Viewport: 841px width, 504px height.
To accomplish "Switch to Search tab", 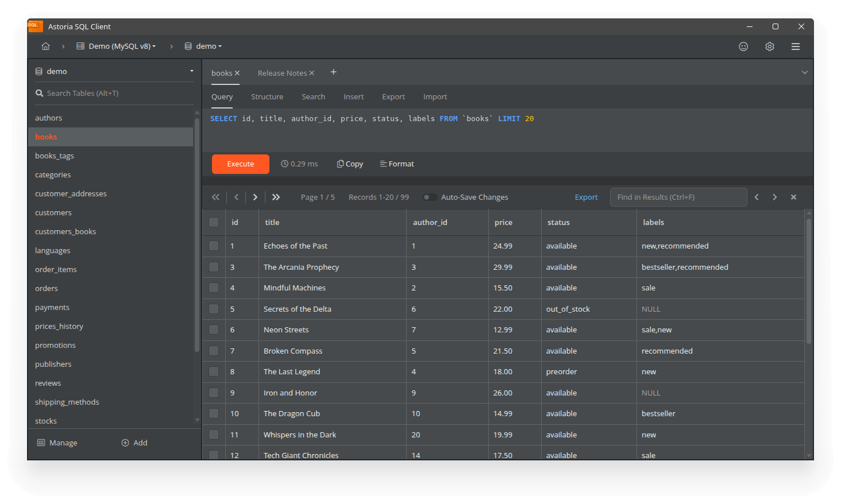I will tap(313, 96).
